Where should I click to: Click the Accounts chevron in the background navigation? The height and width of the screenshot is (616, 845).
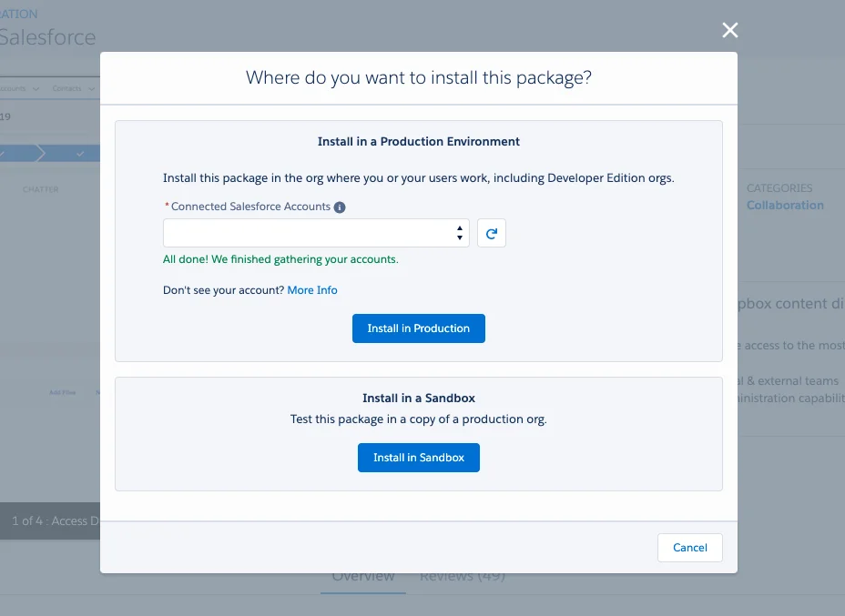[x=34, y=87]
